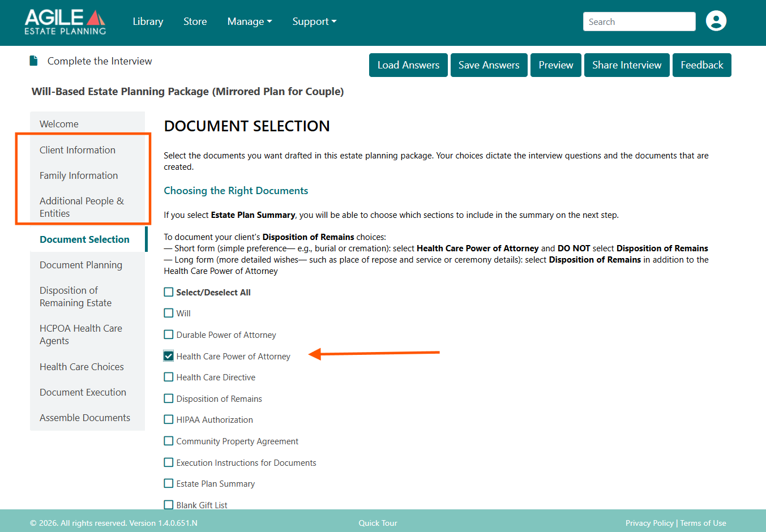Click the document icon beside Complete the Interview
This screenshot has height=532, width=766.
coord(33,61)
